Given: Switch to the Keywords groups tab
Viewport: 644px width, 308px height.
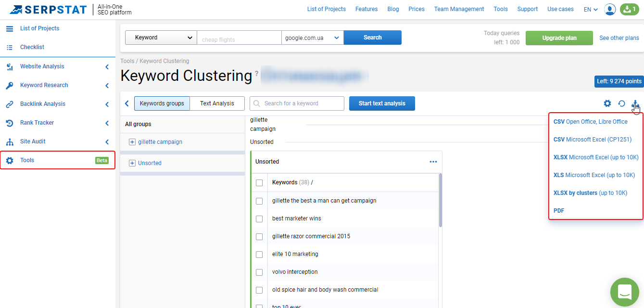Looking at the screenshot, I should click(x=162, y=103).
